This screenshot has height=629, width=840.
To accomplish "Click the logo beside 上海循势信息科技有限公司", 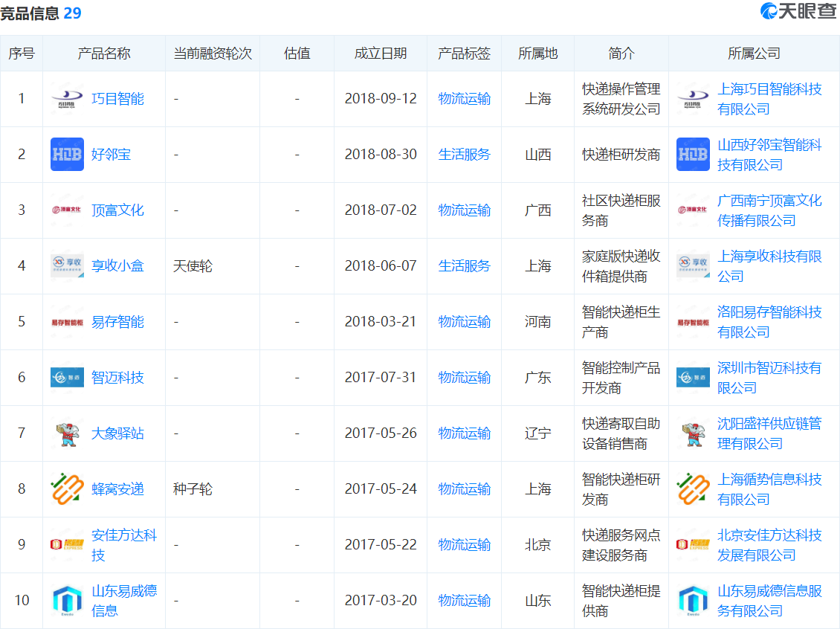I will tap(693, 489).
